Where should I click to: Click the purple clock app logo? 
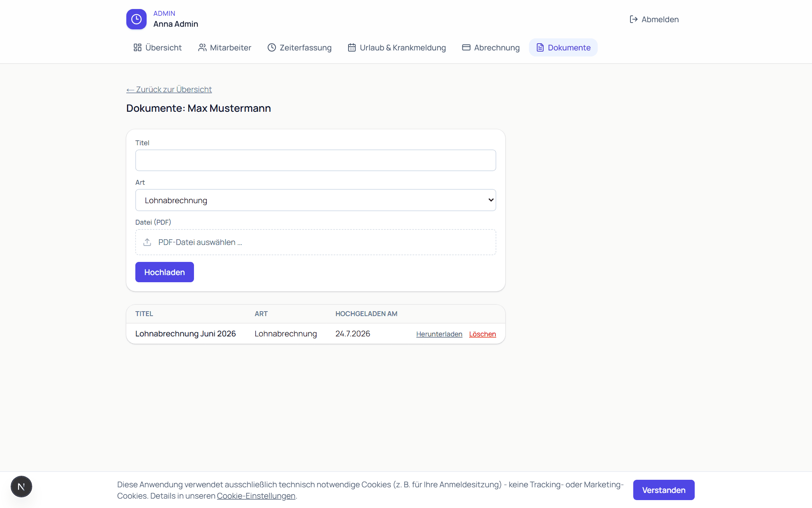tap(136, 19)
